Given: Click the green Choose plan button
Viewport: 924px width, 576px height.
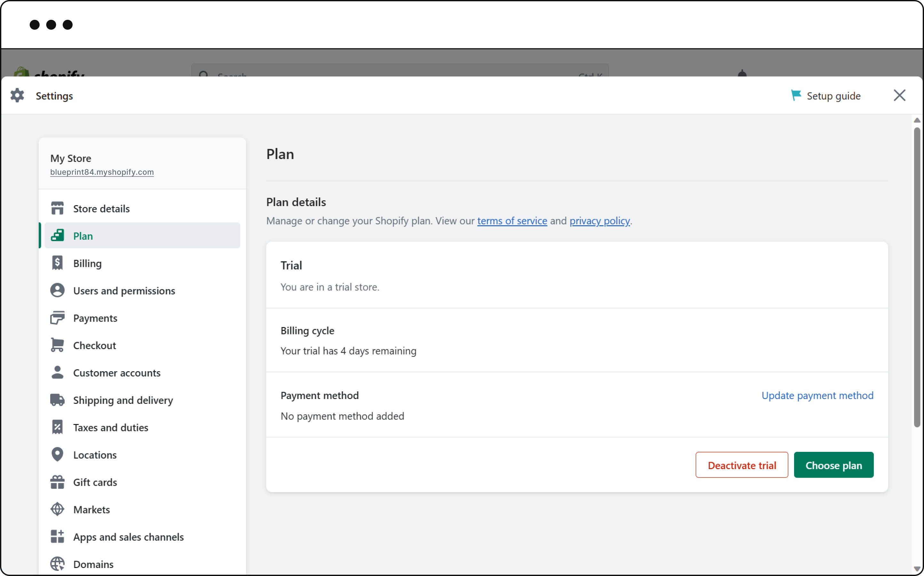Looking at the screenshot, I should tap(834, 465).
